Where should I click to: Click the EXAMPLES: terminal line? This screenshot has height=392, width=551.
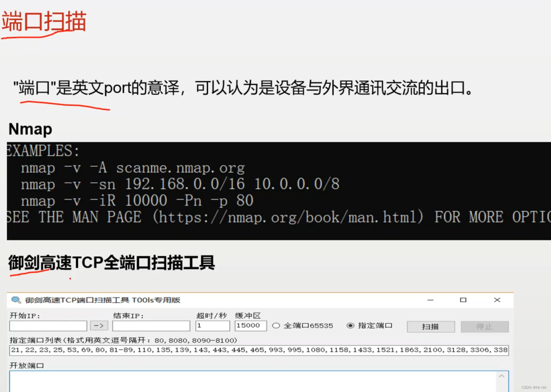[43, 151]
